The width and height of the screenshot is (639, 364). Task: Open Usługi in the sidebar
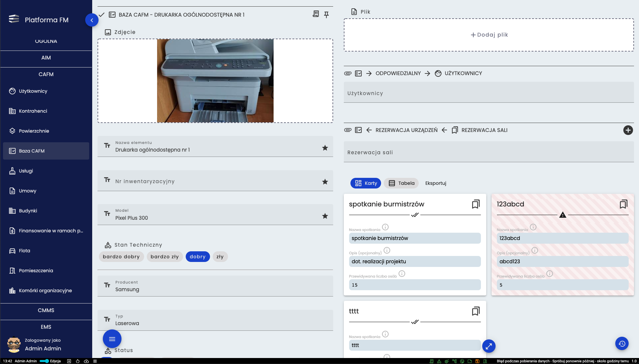click(x=46, y=171)
